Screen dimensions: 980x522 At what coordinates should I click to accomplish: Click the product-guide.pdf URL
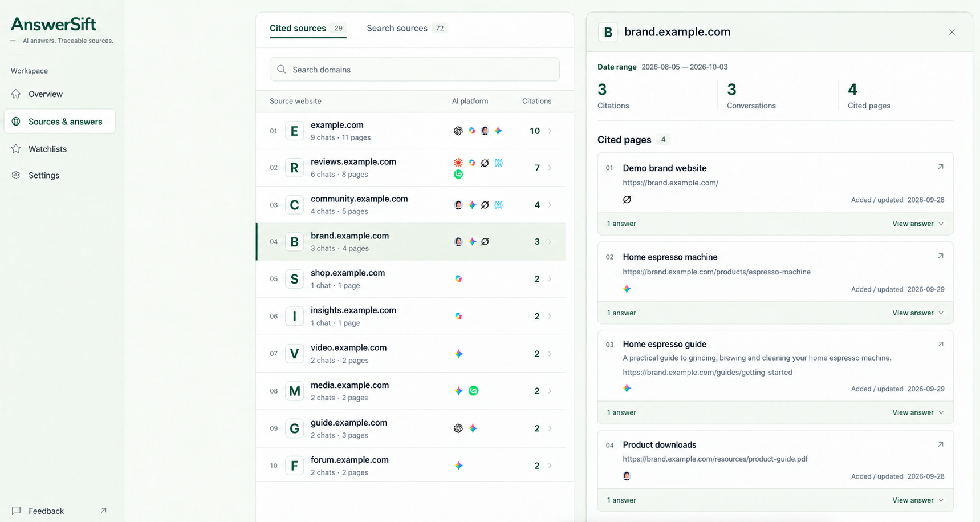pyautogui.click(x=715, y=459)
